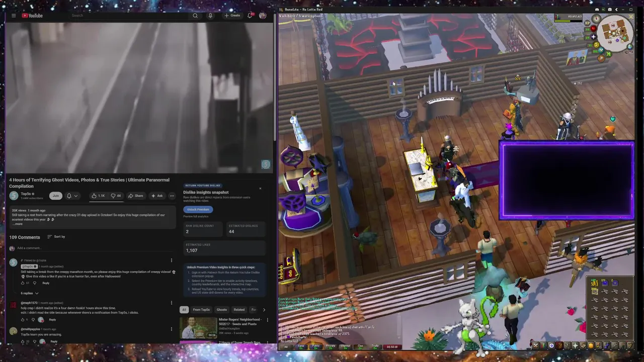Start voice search with microphone icon
The image size is (644, 362).
(210, 16)
